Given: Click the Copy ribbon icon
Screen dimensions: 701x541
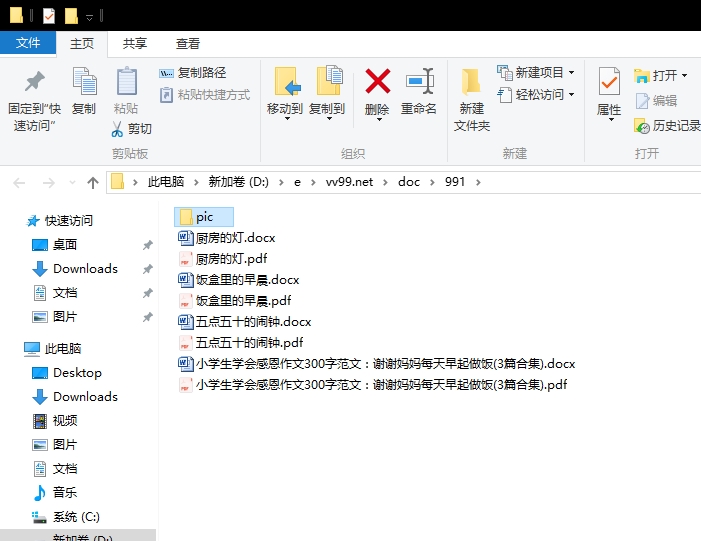Looking at the screenshot, I should coord(84,91).
